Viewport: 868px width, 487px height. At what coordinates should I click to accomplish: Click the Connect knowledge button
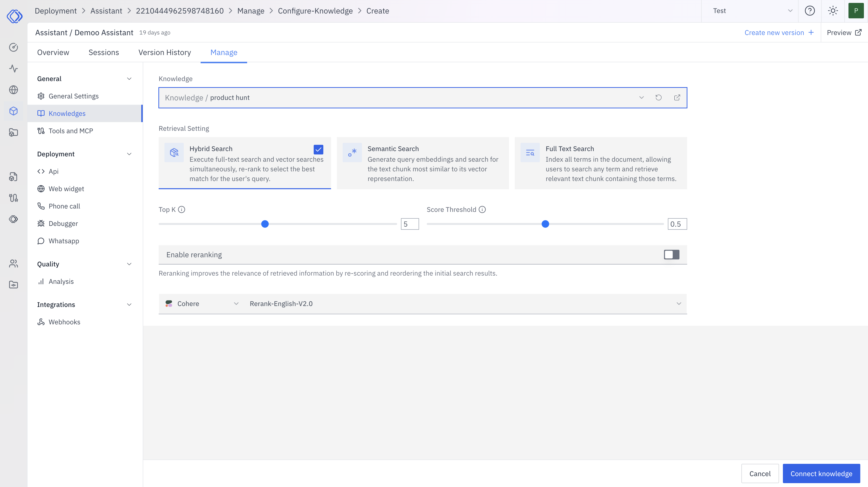tap(821, 473)
